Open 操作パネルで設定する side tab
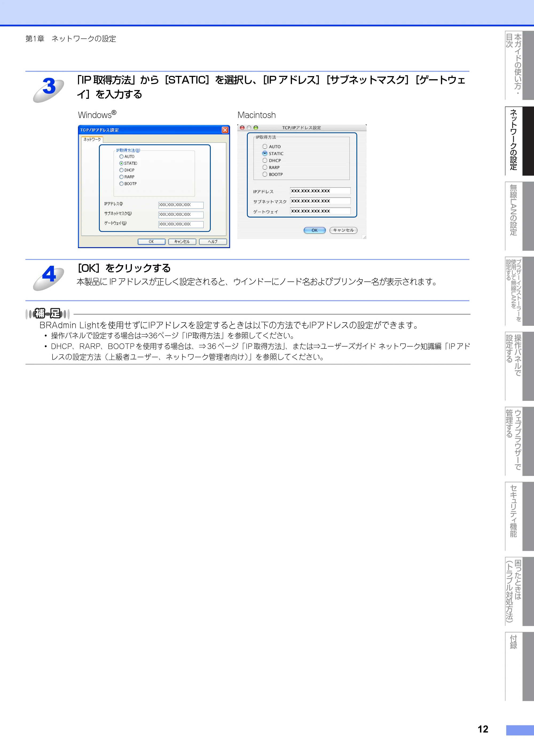 (x=519, y=366)
